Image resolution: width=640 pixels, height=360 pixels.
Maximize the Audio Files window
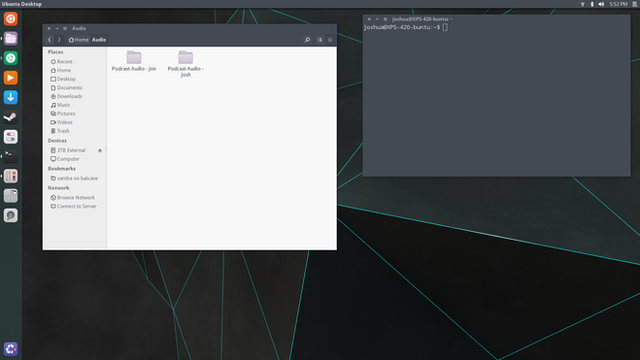click(65, 29)
